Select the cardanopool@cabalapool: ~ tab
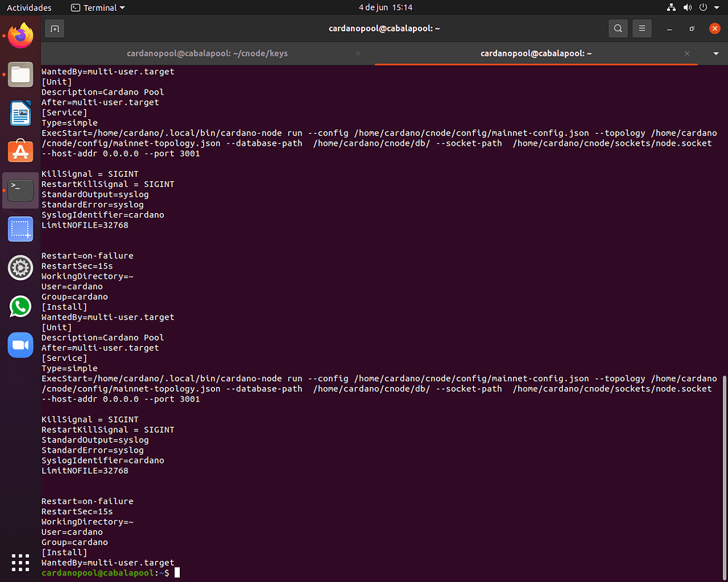This screenshot has width=728, height=582. pos(536,53)
